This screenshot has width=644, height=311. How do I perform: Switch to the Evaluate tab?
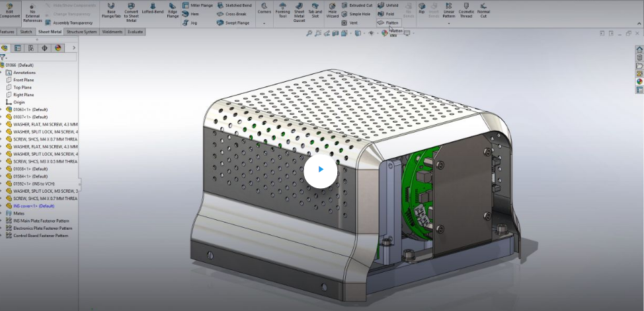click(x=135, y=31)
